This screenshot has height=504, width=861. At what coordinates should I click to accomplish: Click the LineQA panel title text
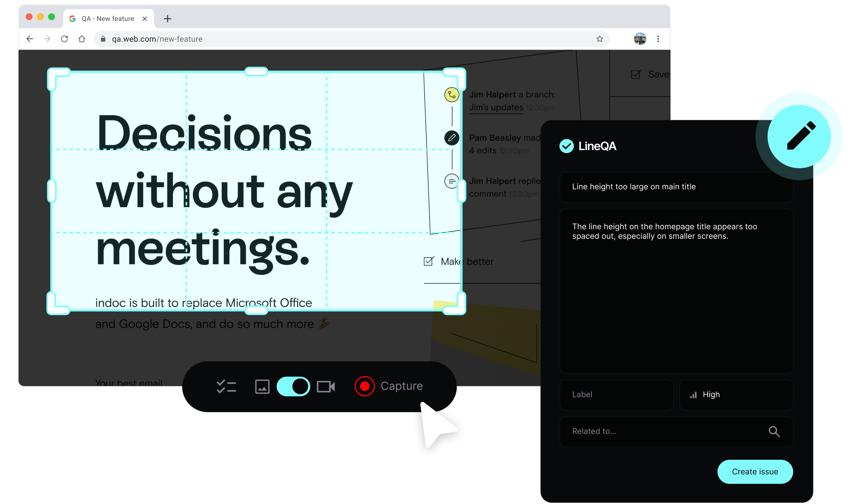(x=597, y=146)
